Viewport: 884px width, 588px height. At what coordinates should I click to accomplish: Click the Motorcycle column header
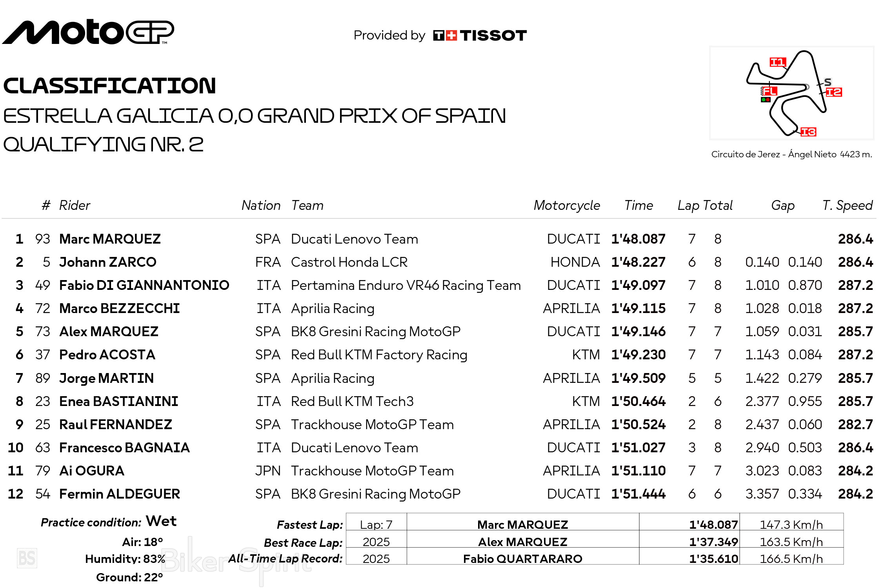tap(567, 206)
